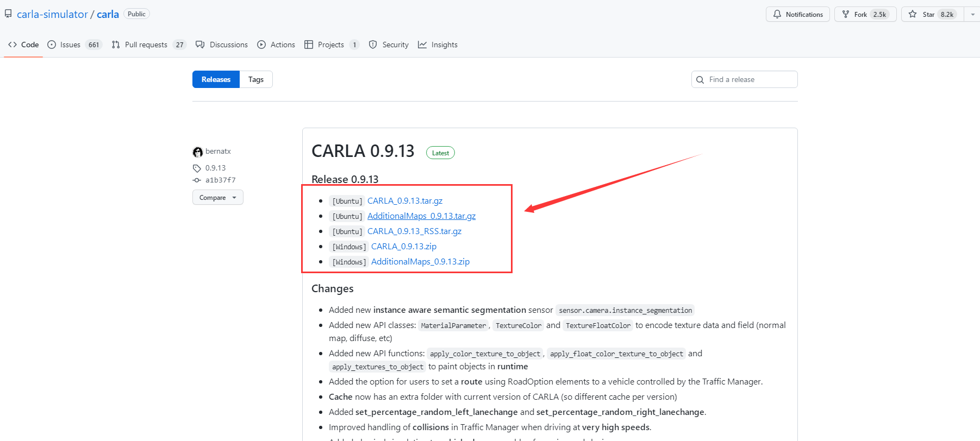Screen dimensions: 980x441
Task: Download AdditionalMaps_0.9.13.zip for Windows
Action: pyautogui.click(x=420, y=262)
